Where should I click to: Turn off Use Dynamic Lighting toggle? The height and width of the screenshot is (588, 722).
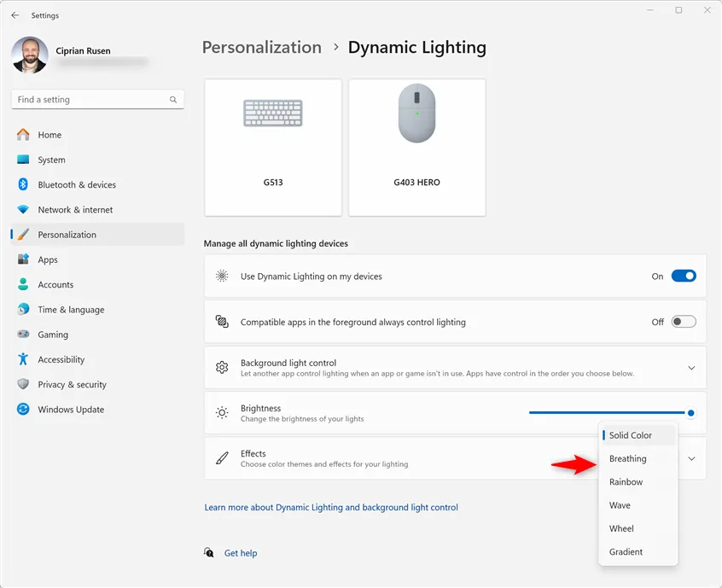tap(683, 277)
